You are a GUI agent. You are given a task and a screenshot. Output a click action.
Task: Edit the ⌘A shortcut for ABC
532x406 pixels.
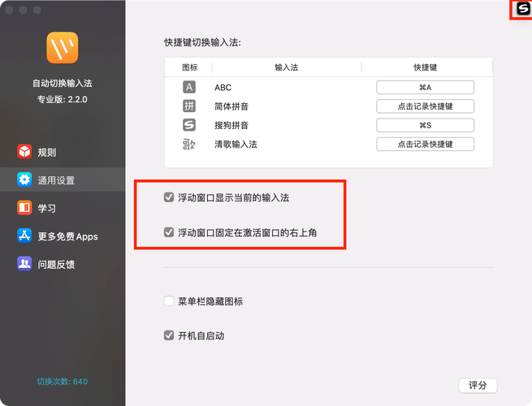(x=425, y=88)
